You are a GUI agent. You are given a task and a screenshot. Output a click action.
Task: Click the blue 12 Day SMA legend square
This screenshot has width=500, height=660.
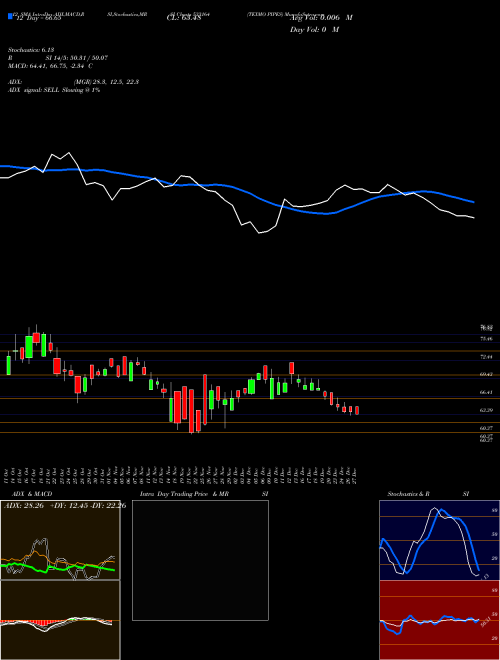pyautogui.click(x=10, y=17)
